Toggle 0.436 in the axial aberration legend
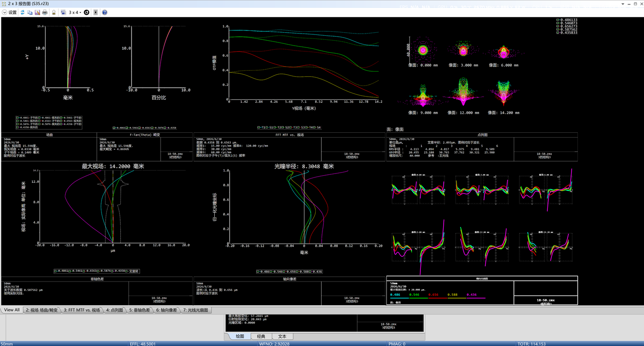The width and height of the screenshot is (644, 346). 310,271
